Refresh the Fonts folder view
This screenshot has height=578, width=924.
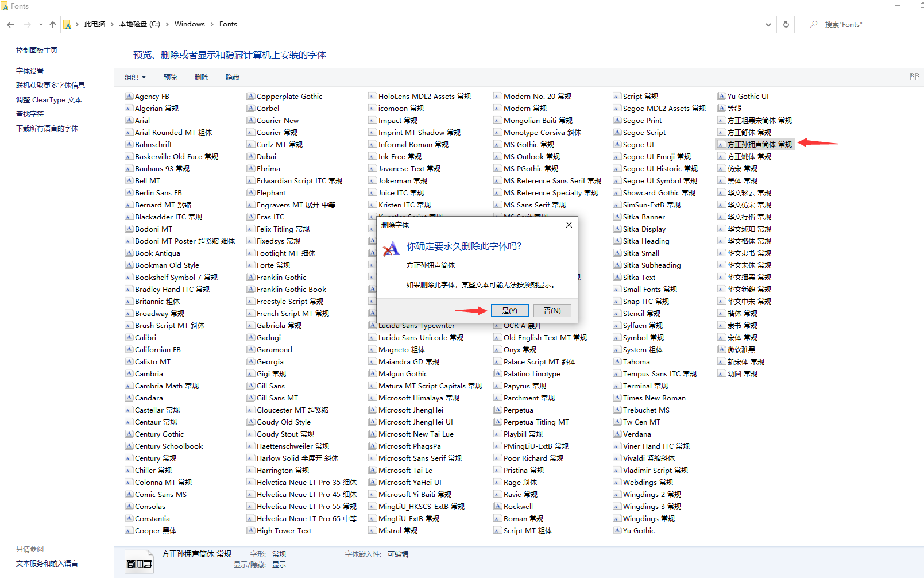coord(786,25)
